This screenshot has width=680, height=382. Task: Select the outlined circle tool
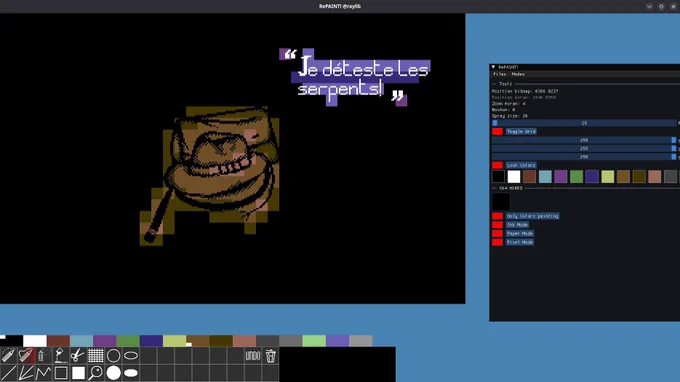point(113,356)
